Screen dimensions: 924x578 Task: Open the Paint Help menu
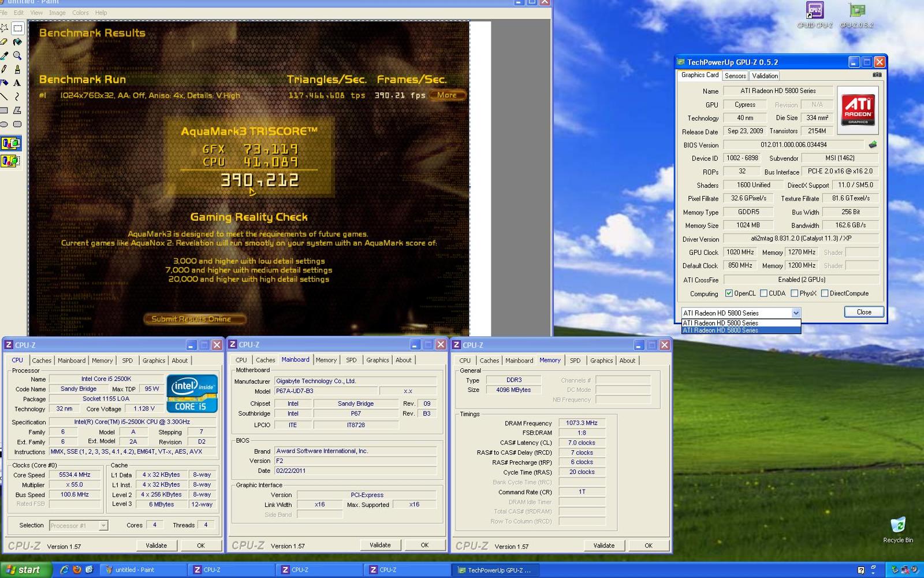(x=101, y=13)
